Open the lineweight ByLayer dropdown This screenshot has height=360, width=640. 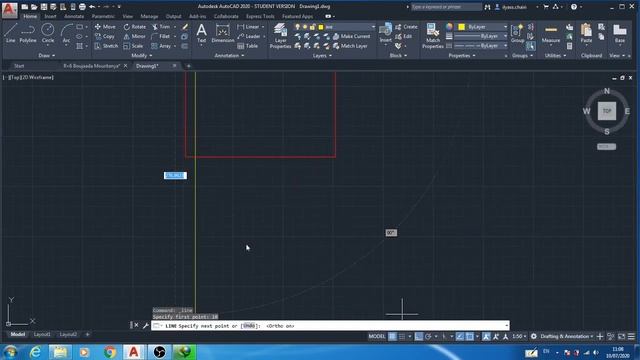(481, 36)
